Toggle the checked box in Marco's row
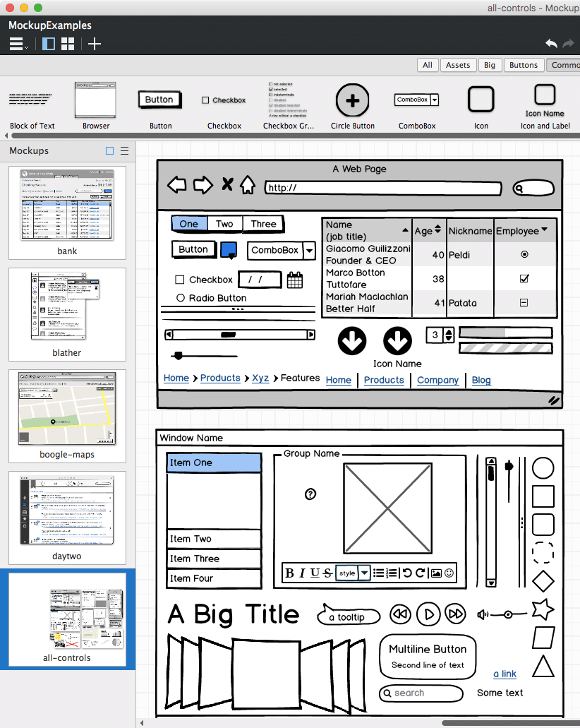Image resolution: width=580 pixels, height=728 pixels. [524, 279]
